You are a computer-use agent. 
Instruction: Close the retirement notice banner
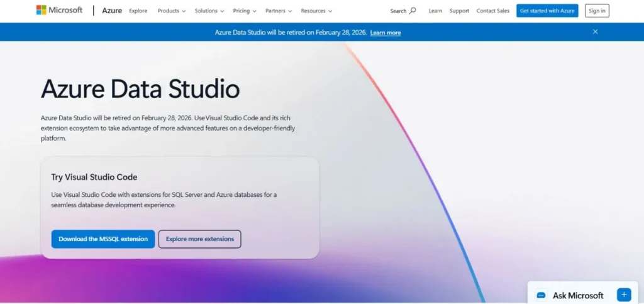point(595,32)
